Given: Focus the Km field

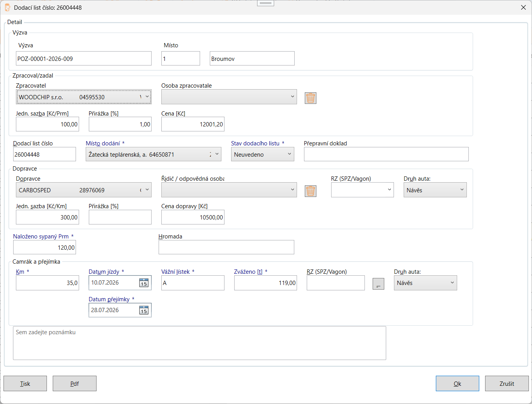Looking at the screenshot, I should pos(47,283).
